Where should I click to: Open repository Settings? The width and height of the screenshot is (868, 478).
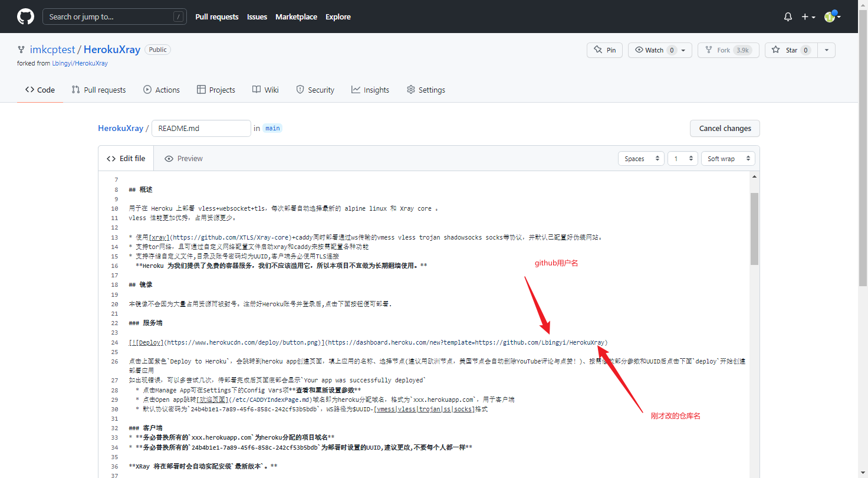pyautogui.click(x=426, y=90)
